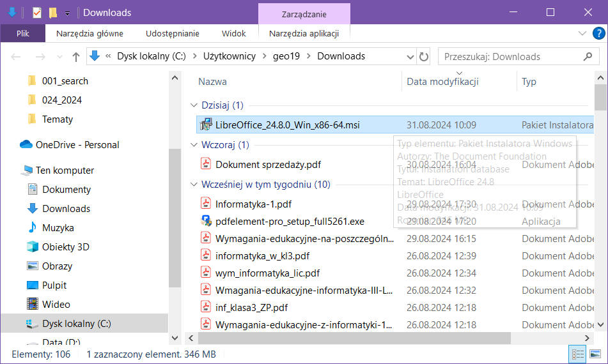Image resolution: width=608 pixels, height=364 pixels.
Task: Open the Help question mark icon
Action: coord(598,34)
